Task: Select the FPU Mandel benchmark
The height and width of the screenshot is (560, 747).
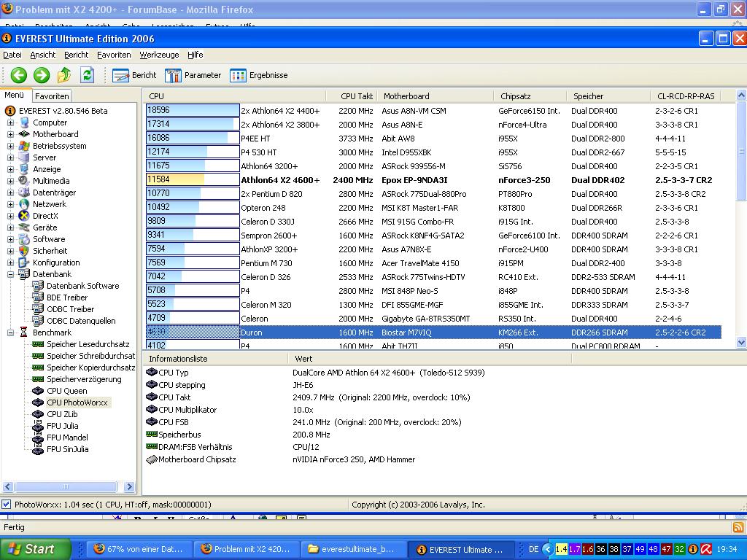Action: point(67,437)
